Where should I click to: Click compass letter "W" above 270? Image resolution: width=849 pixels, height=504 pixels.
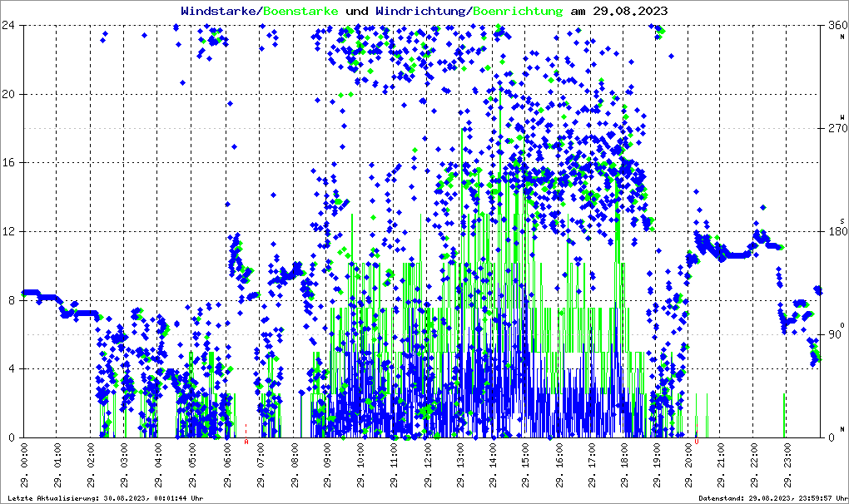(x=842, y=117)
